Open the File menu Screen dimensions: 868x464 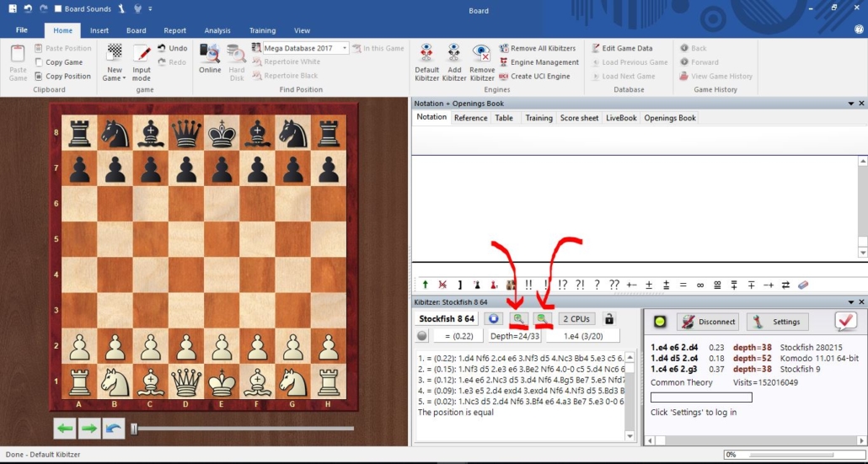click(22, 30)
